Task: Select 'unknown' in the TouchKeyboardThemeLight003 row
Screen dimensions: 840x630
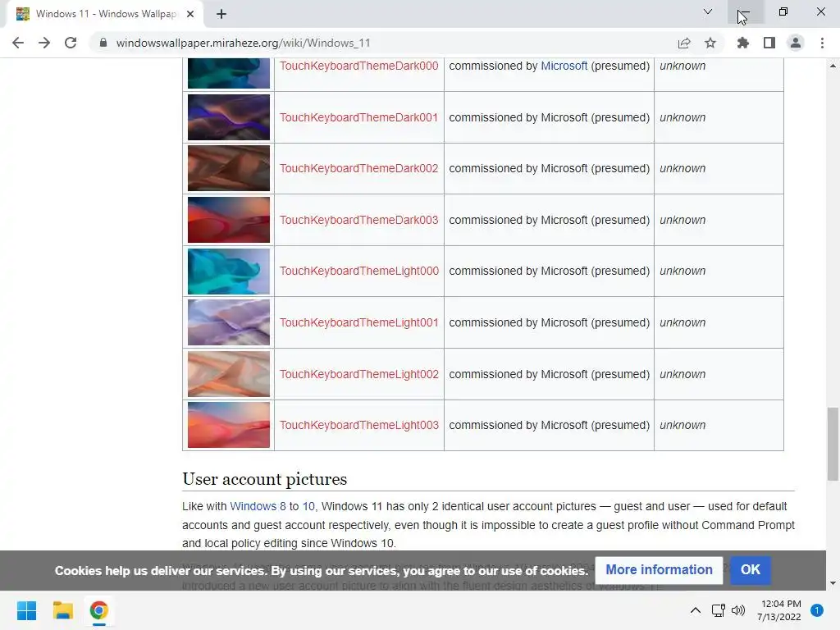Action: click(x=682, y=425)
